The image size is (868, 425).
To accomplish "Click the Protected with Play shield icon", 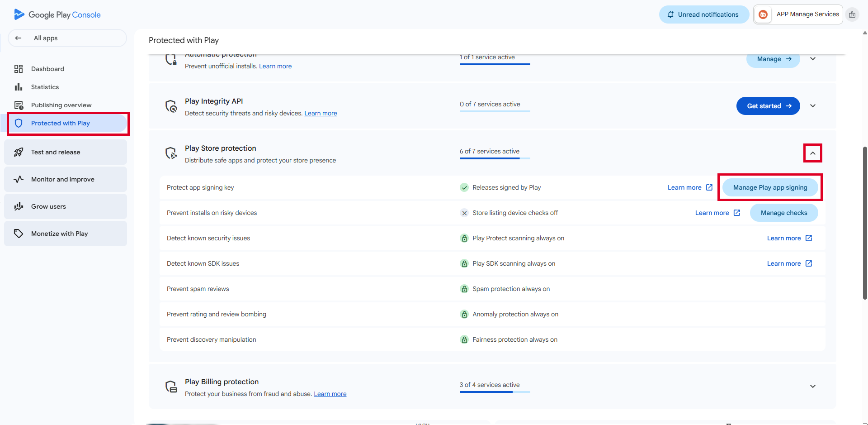I will tap(19, 123).
